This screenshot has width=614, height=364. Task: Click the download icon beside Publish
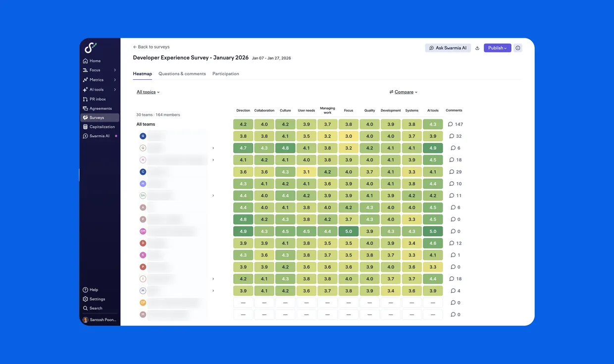coord(477,48)
